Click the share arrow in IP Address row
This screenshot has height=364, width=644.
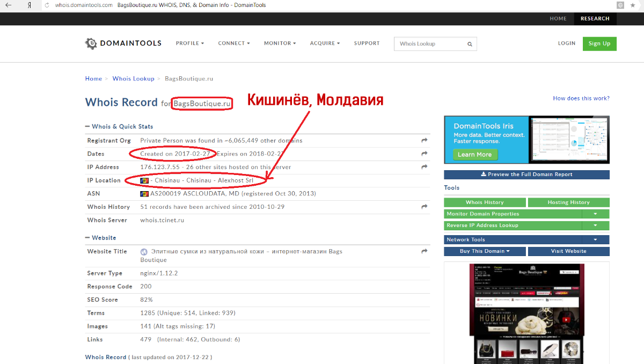point(424,167)
